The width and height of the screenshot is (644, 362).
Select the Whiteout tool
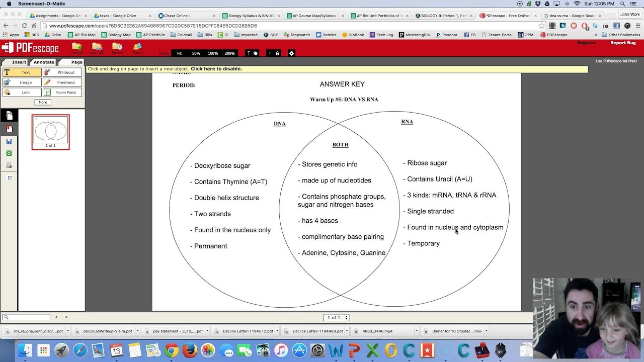(62, 72)
